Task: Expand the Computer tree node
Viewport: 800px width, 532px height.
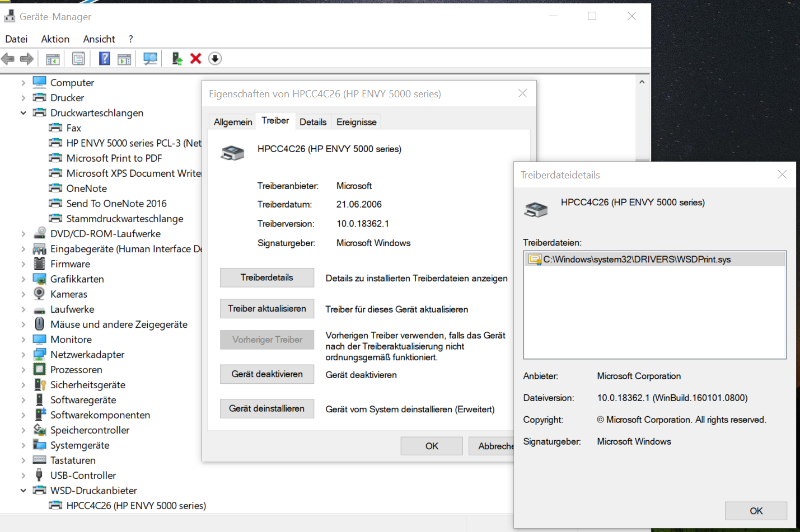Action: (x=23, y=83)
